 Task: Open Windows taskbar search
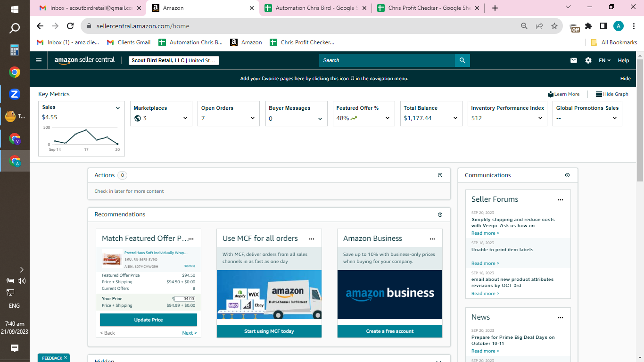tap(15, 29)
